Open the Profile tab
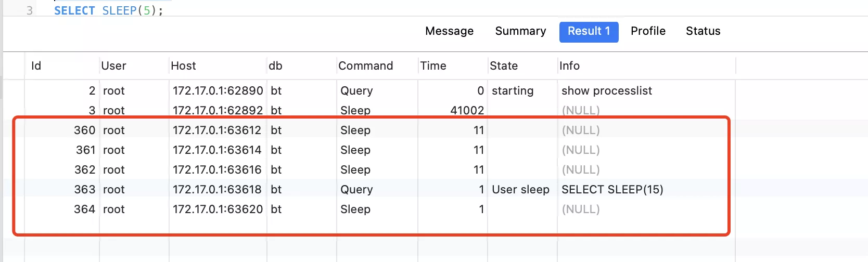This screenshot has width=868, height=262. [x=648, y=31]
